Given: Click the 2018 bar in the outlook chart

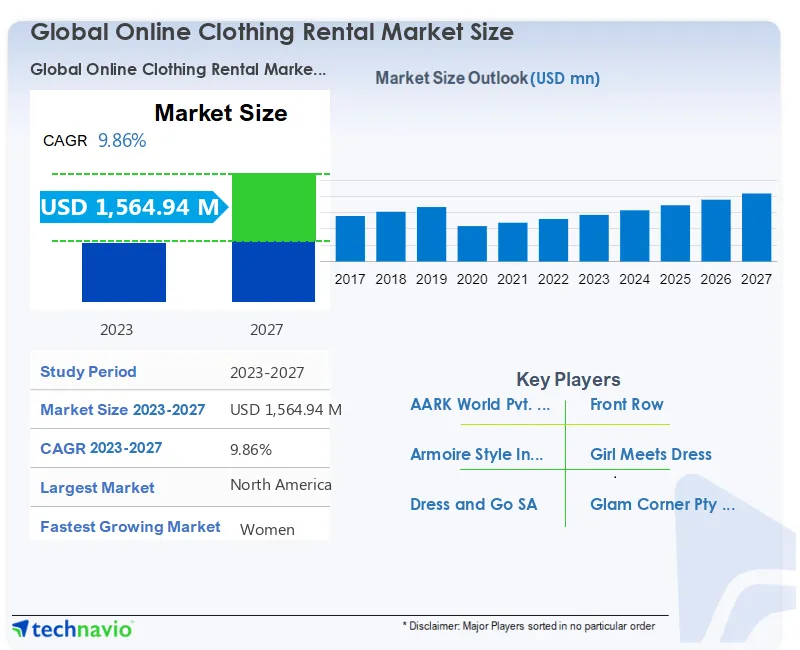Looking at the screenshot, I should click(391, 237).
